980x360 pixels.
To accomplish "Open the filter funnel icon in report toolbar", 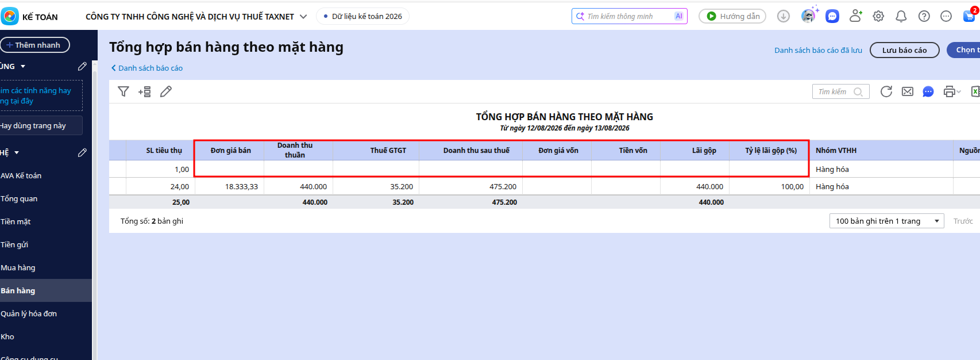I will pyautogui.click(x=123, y=91).
